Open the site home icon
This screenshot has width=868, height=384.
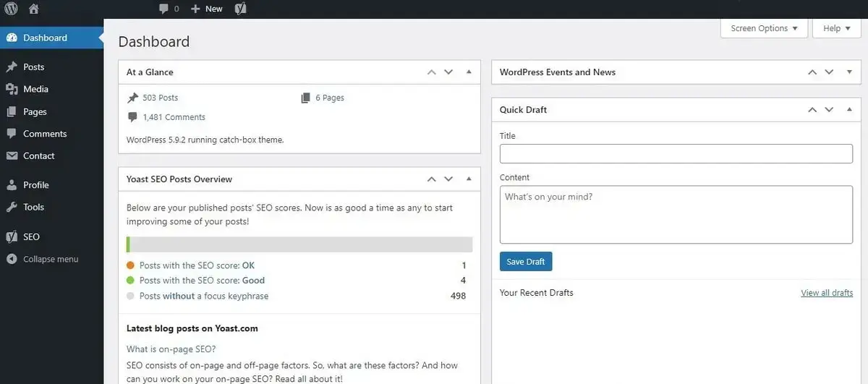pos(34,9)
